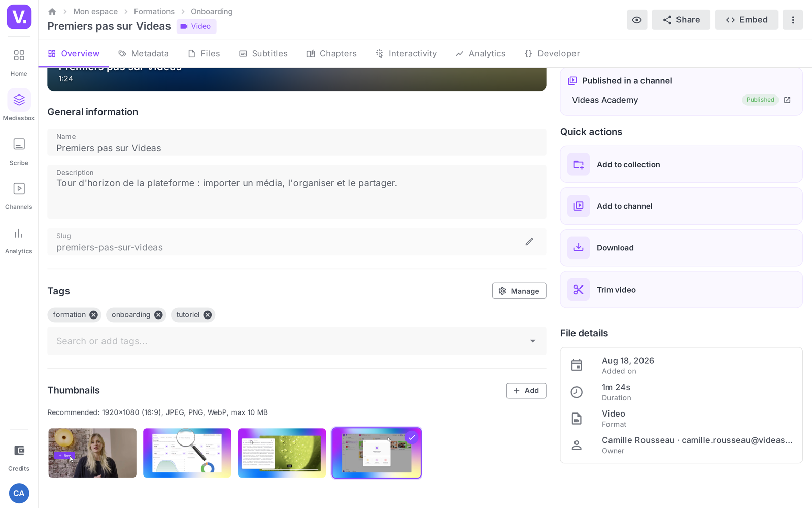The width and height of the screenshot is (812, 508).
Task: Open the CA user avatar menu
Action: tap(19, 493)
